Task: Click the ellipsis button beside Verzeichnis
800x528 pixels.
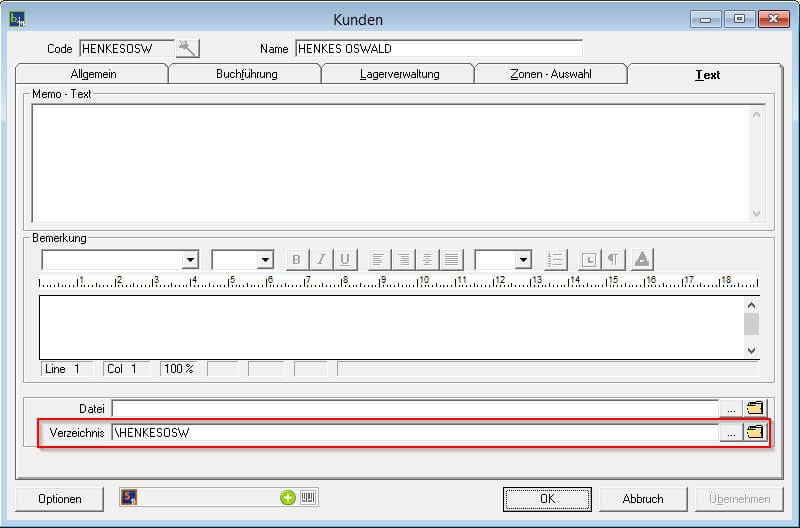Action: (x=731, y=433)
